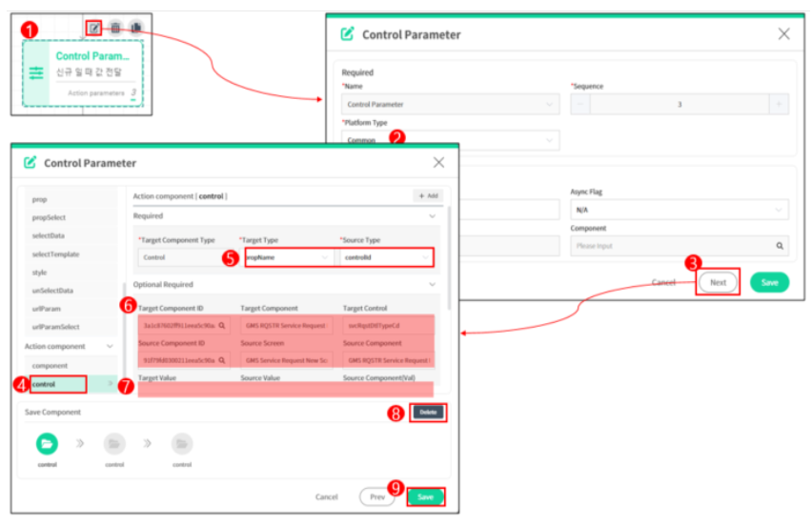
Task: Click the Next button
Action: coord(718,282)
